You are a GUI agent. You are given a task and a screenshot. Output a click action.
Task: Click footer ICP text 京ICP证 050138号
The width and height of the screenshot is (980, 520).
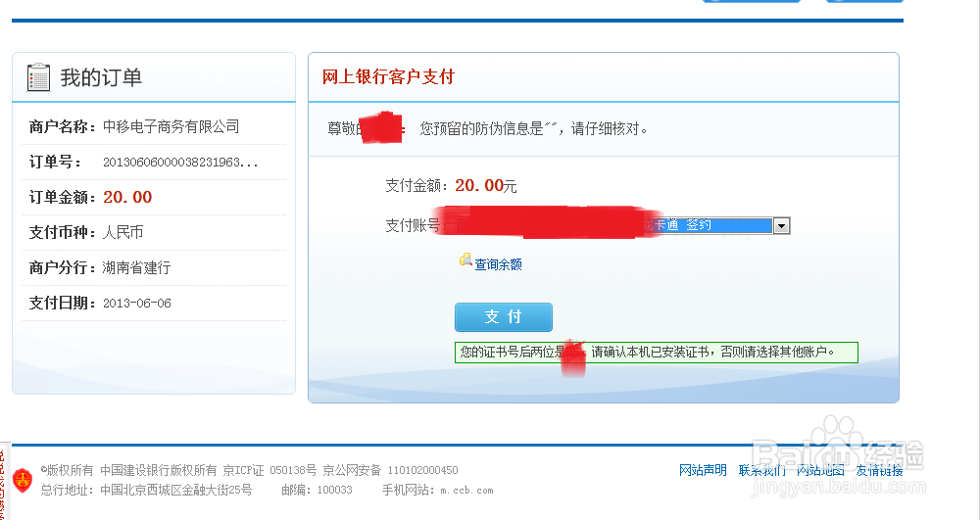270,470
